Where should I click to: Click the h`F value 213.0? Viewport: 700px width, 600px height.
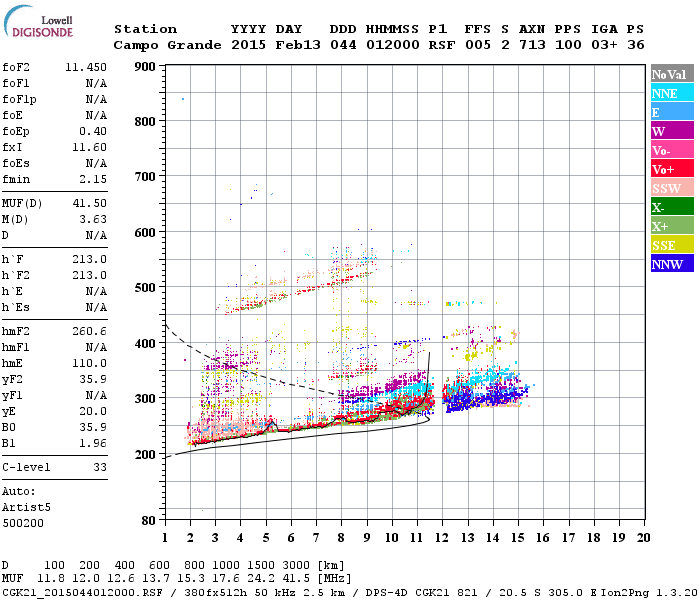(x=89, y=259)
